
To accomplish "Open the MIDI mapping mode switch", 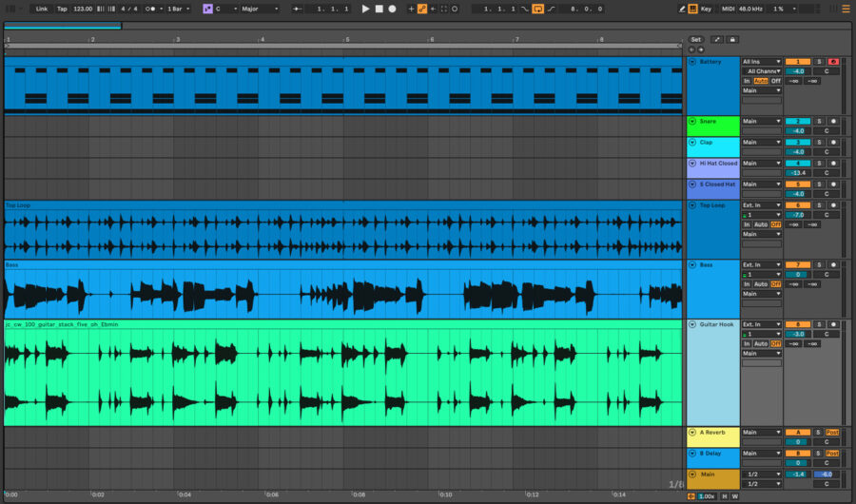I will pos(728,9).
